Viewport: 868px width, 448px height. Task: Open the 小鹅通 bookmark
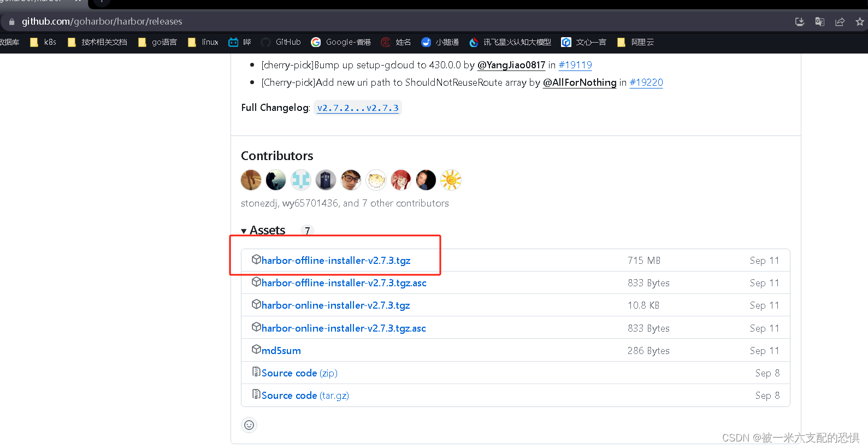pos(440,42)
